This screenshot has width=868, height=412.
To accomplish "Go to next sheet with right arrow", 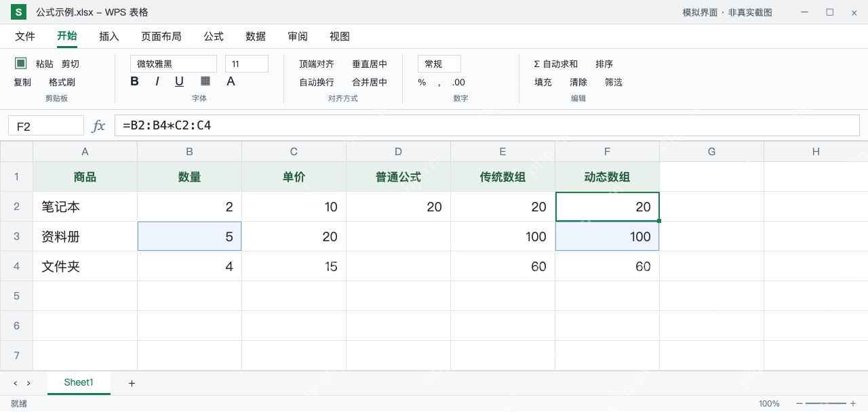I will (28, 384).
